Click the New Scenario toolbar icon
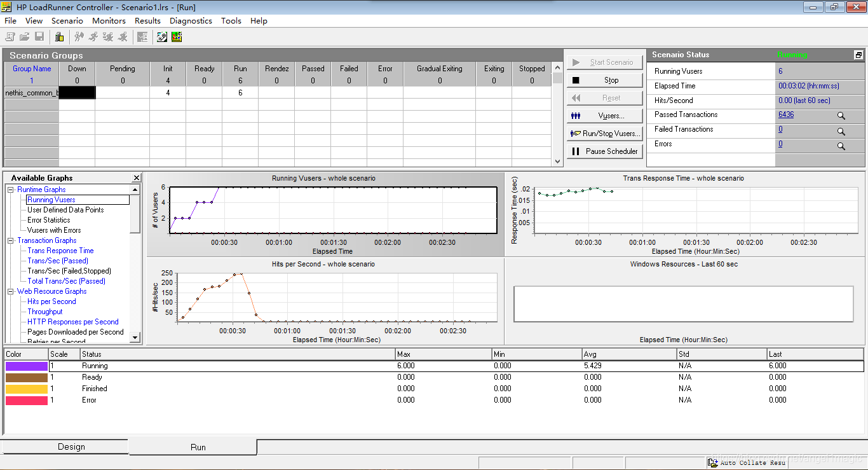The image size is (868, 470). tap(10, 37)
